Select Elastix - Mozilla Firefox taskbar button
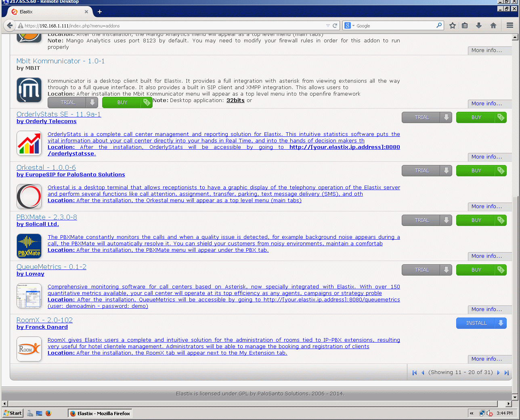520x420 pixels. click(100, 413)
